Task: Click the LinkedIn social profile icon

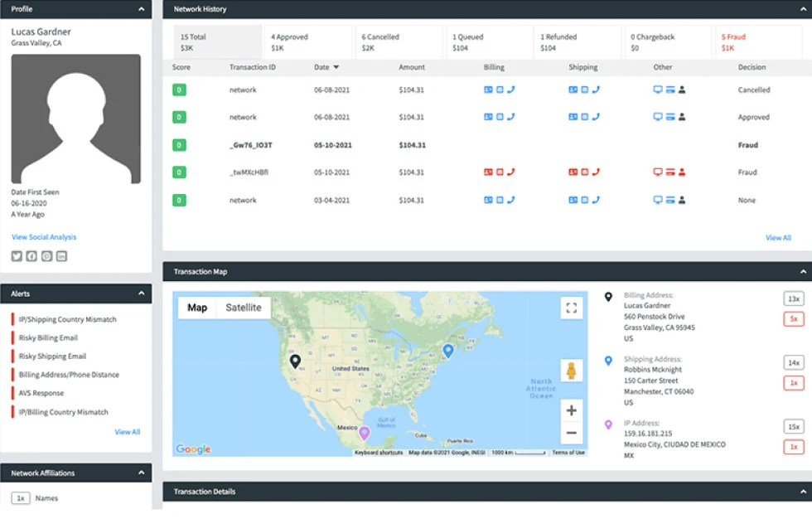Action: tap(61, 256)
